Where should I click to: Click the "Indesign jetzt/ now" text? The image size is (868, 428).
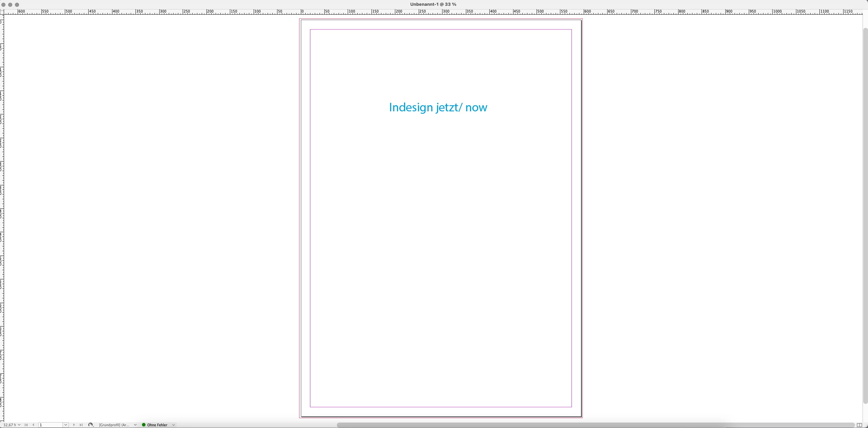point(438,107)
